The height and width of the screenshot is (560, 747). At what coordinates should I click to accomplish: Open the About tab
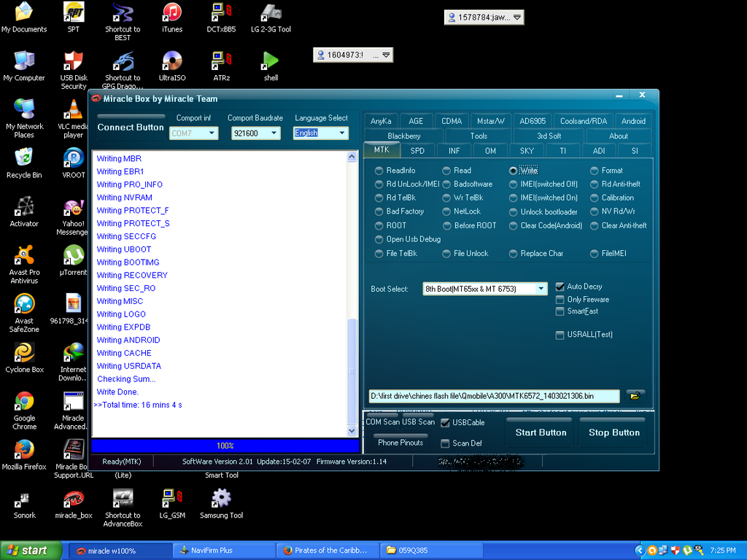619,136
